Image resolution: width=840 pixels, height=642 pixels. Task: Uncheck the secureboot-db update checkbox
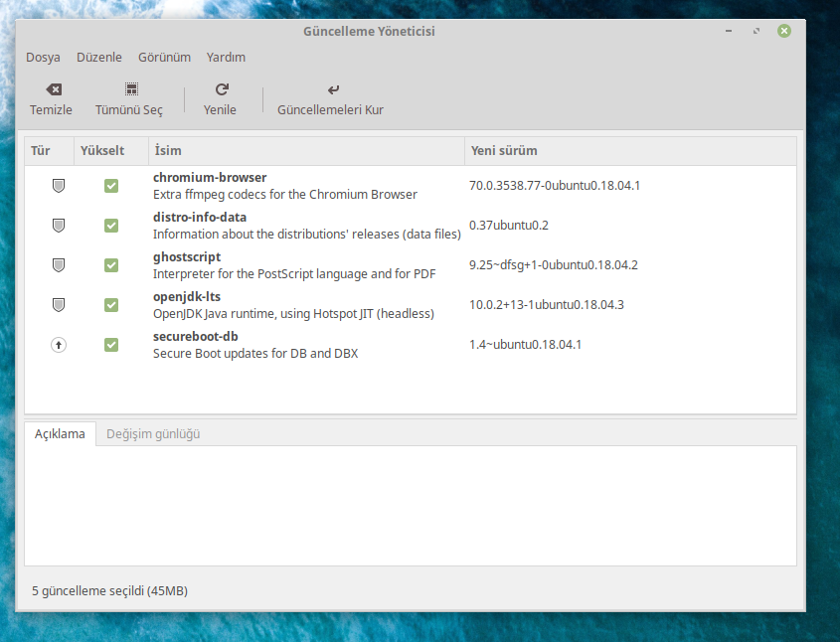point(111,345)
